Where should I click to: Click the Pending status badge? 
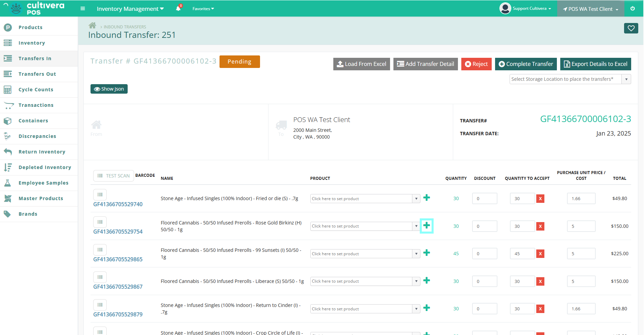pyautogui.click(x=239, y=62)
